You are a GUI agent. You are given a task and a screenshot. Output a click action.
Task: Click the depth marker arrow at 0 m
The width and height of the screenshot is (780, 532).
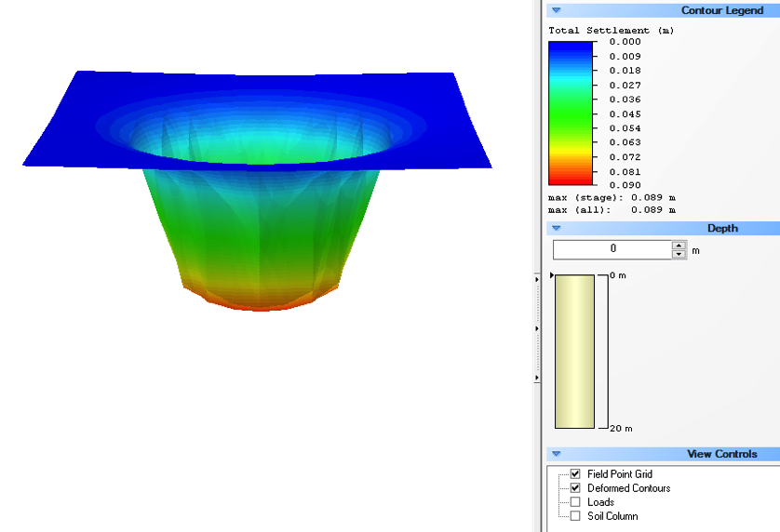point(552,275)
